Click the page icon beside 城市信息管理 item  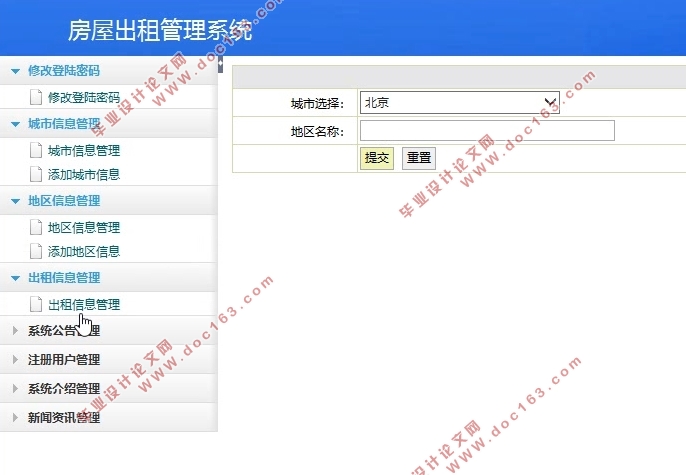coord(36,150)
